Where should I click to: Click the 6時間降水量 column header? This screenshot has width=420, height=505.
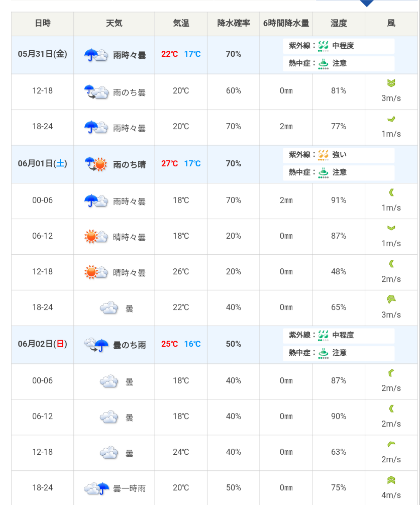point(286,24)
